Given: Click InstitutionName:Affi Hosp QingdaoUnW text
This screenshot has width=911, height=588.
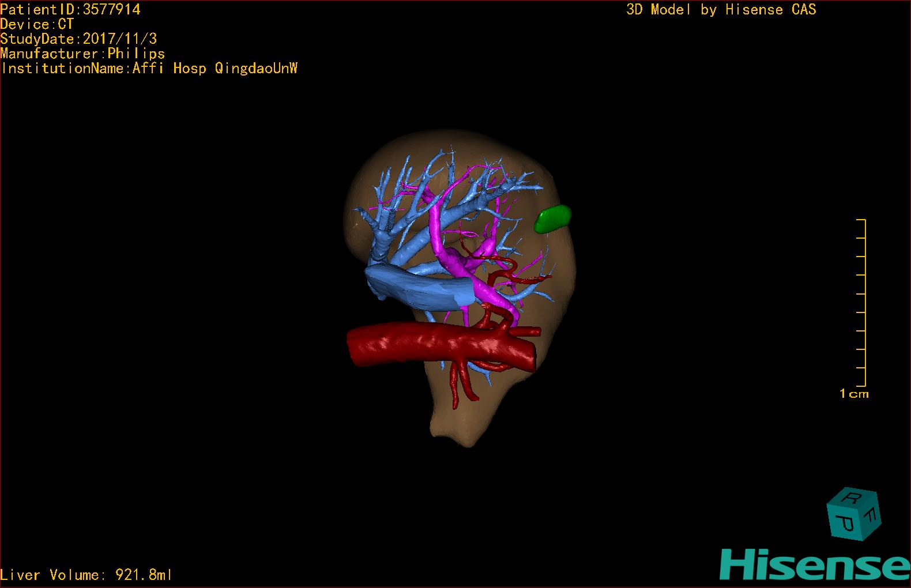Looking at the screenshot, I should (149, 68).
